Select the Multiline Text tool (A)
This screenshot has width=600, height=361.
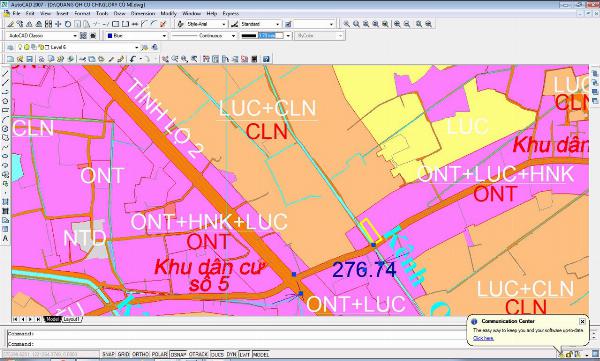pos(5,238)
